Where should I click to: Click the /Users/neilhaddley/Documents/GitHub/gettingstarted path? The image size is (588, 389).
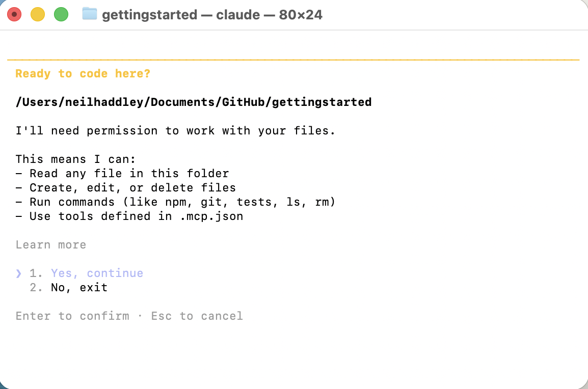tap(194, 102)
